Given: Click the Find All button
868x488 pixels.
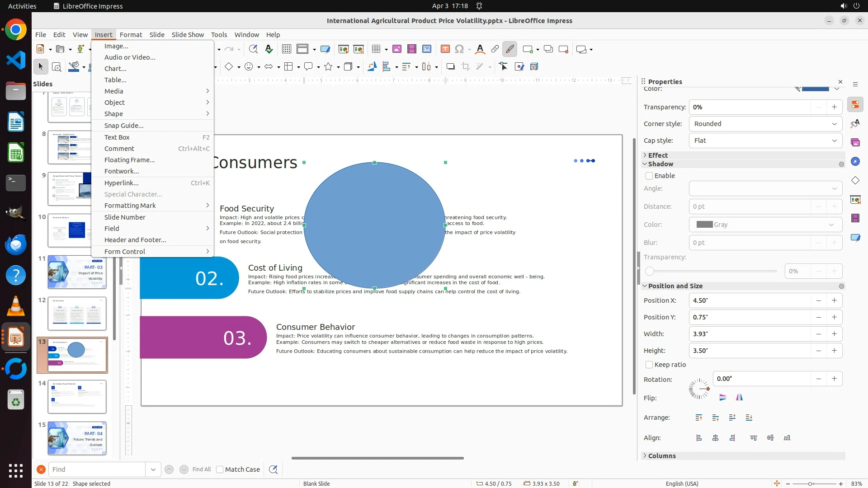Looking at the screenshot, I should (202, 469).
